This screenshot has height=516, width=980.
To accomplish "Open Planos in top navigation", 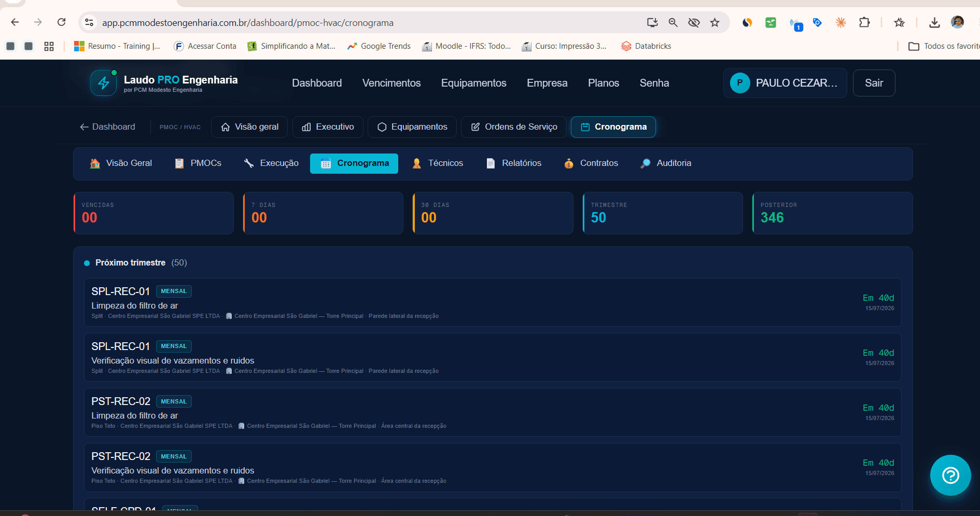I will click(604, 83).
